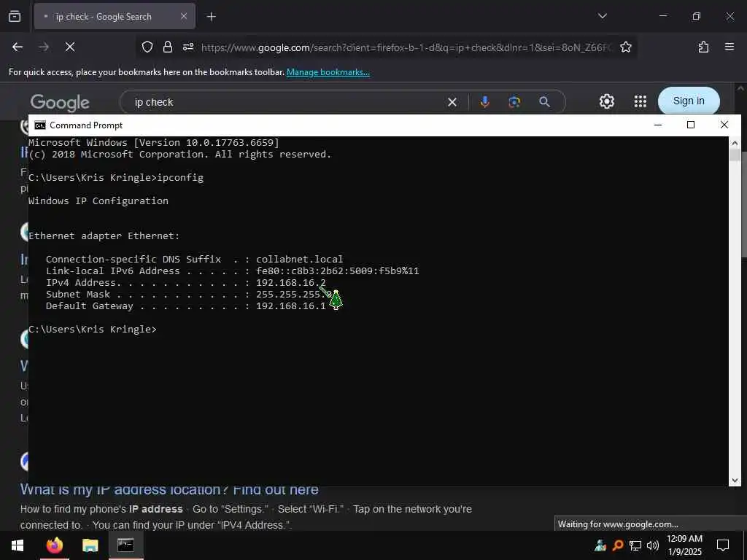Clear the Google search query
747x560 pixels.
tap(452, 102)
